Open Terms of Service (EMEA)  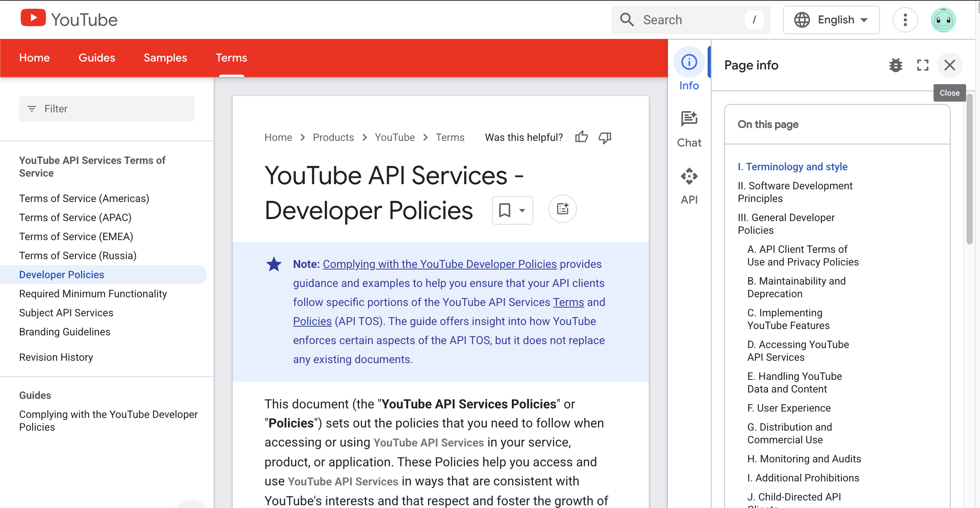(x=76, y=237)
